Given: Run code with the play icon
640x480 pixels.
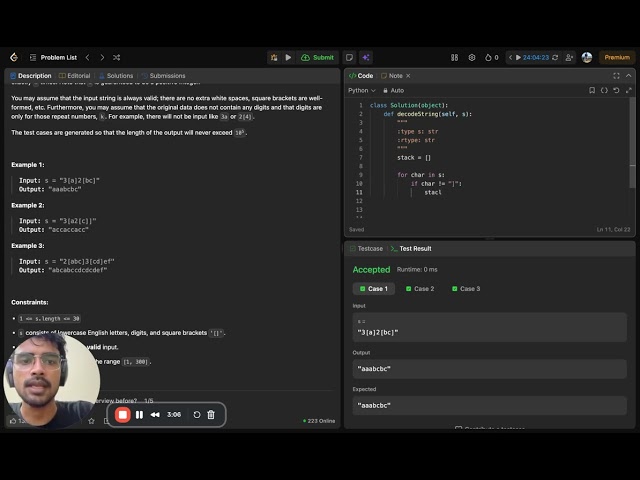Looking at the screenshot, I should pyautogui.click(x=288, y=58).
